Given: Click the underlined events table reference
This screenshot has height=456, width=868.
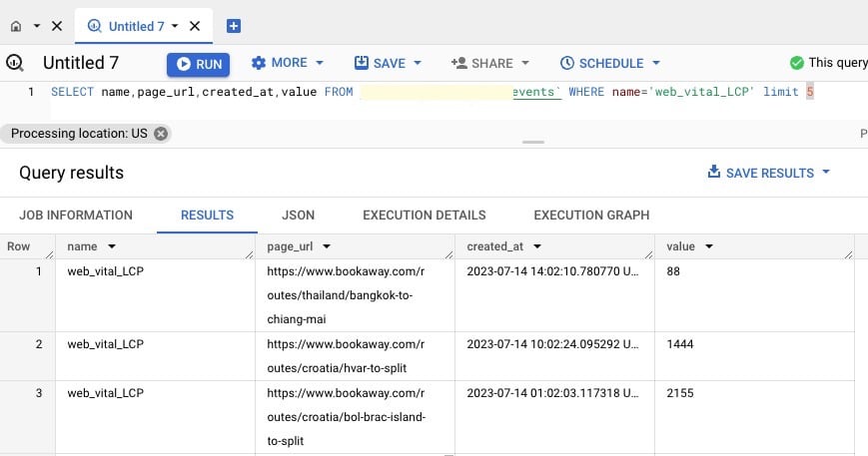Looking at the screenshot, I should (536, 93).
